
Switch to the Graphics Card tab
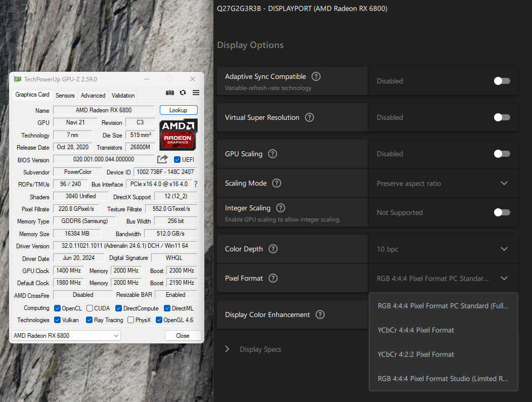coord(32,95)
